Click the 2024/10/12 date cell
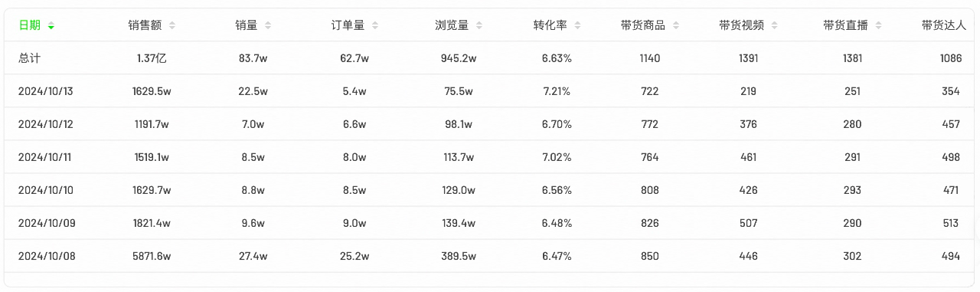 coord(45,124)
